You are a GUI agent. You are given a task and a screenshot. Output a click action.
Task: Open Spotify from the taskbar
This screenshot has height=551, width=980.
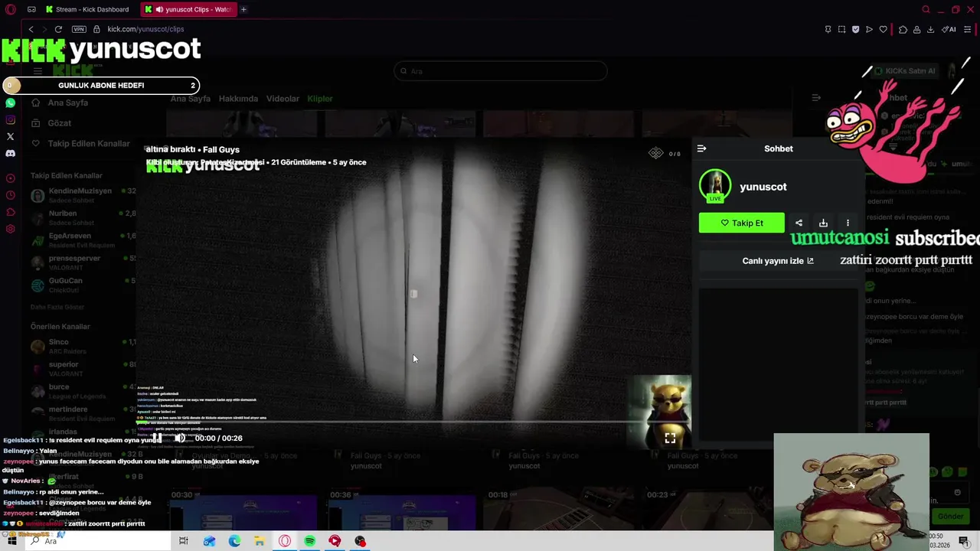pos(310,541)
